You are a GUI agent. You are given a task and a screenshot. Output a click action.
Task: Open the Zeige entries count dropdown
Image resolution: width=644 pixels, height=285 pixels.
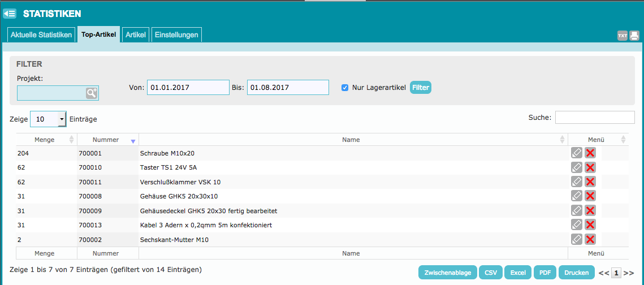[x=48, y=119]
